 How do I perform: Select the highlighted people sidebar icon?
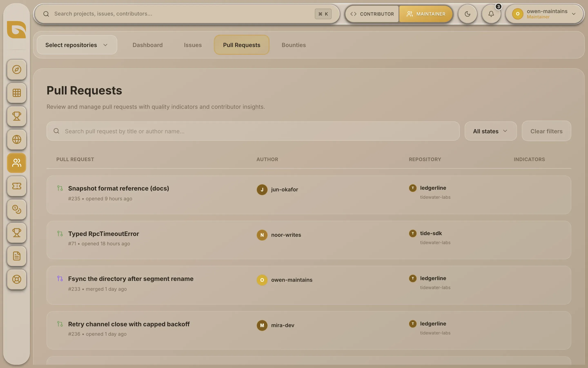pos(17,163)
